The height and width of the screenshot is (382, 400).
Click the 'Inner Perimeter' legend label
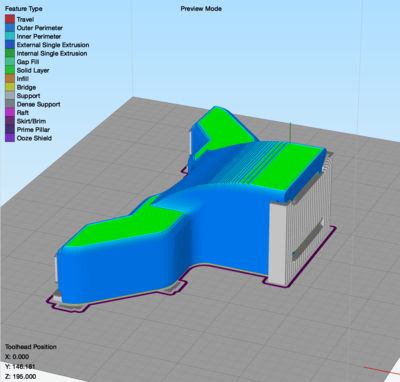[39, 36]
